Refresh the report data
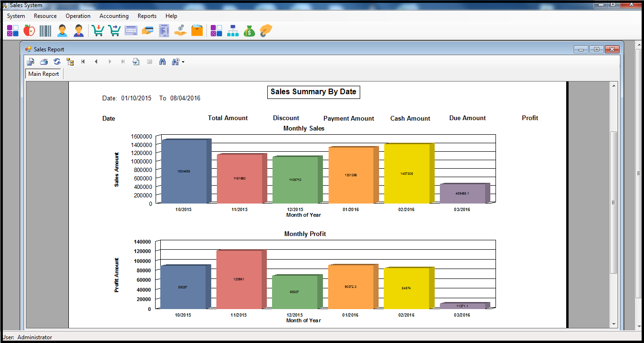644x343 pixels. [x=57, y=62]
